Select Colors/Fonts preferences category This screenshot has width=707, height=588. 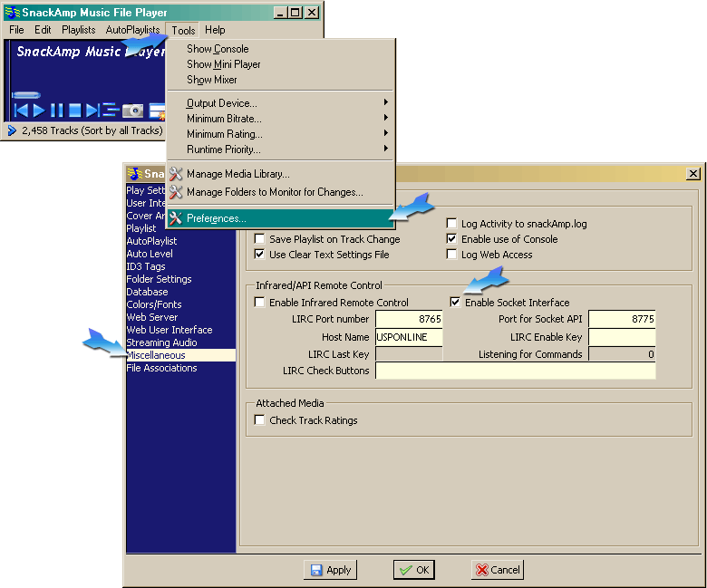tap(180, 304)
